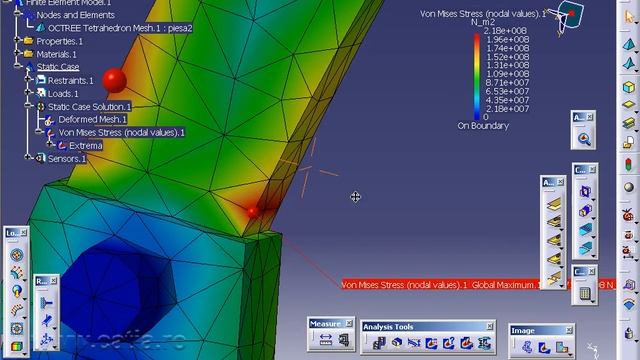Click the sphere icon on right toolbar
640x360 pixels.
tap(629, 187)
